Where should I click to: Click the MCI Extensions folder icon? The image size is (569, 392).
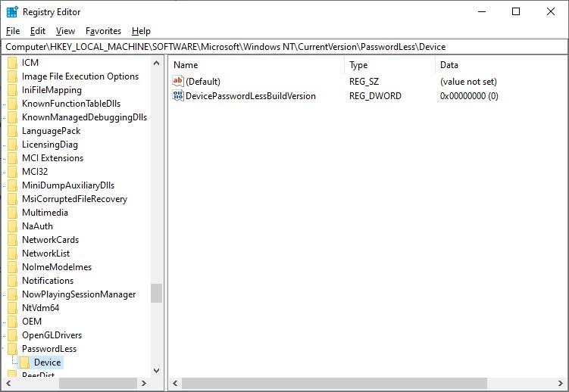tap(13, 158)
